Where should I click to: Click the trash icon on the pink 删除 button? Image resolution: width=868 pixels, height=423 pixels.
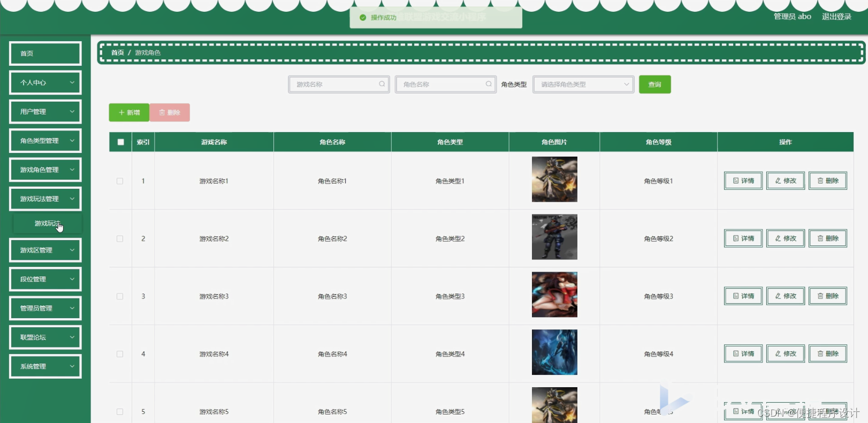click(162, 112)
